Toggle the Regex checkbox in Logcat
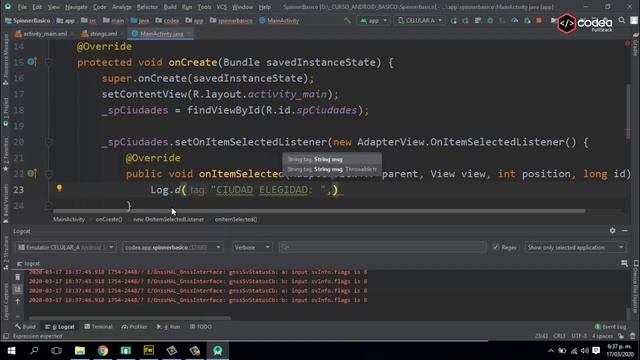The height and width of the screenshot is (360, 640). [496, 247]
